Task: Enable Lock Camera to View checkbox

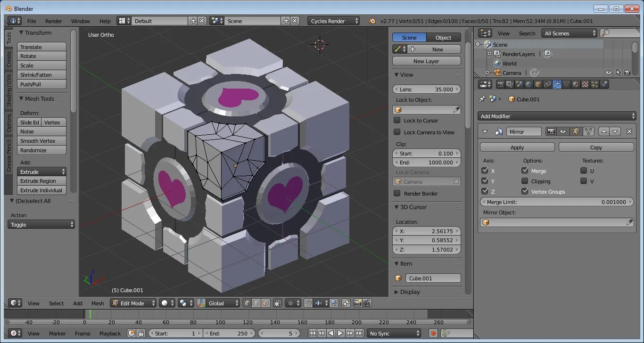Action: point(397,132)
